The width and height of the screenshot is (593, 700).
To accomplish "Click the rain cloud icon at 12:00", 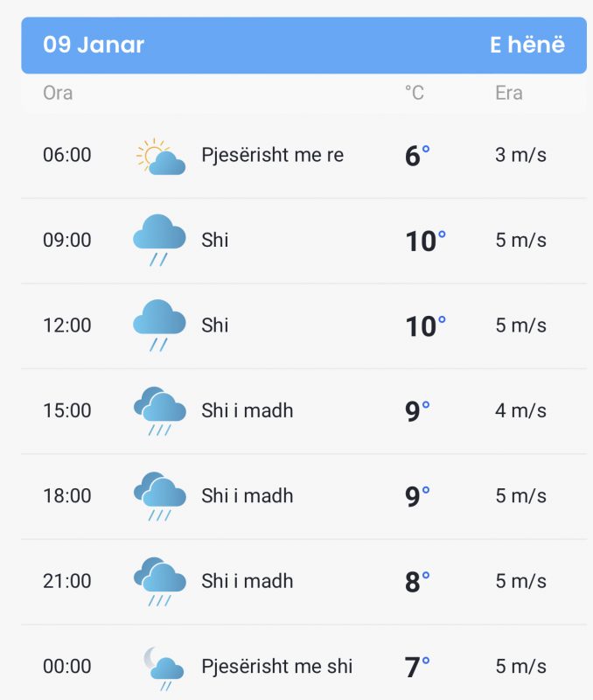I will [x=159, y=325].
